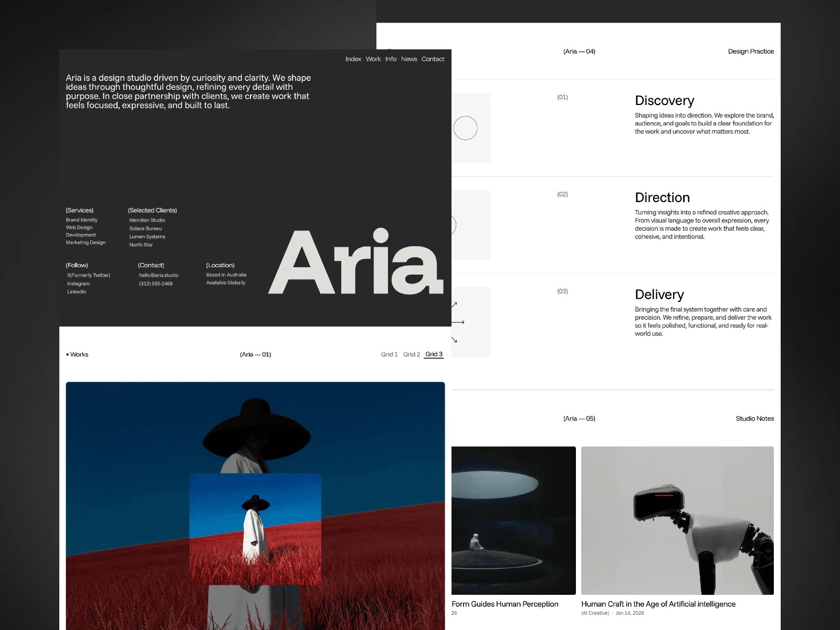Screen dimensions: 840x630
Task: Click the robot head article thumbnail
Action: tap(677, 520)
